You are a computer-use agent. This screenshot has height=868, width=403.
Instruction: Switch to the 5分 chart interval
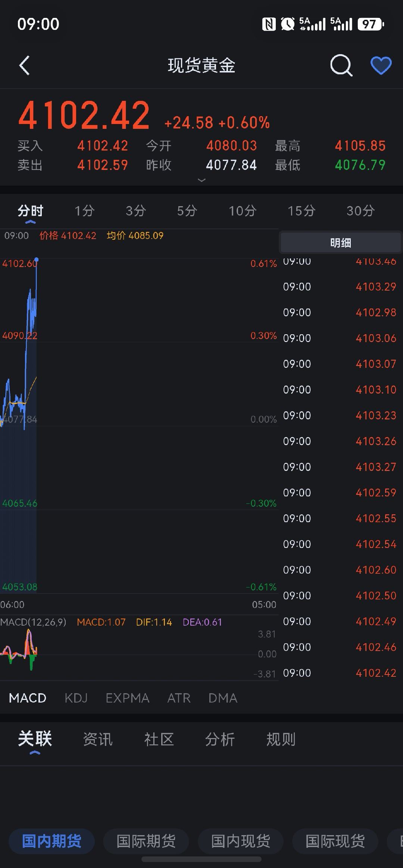click(x=187, y=211)
